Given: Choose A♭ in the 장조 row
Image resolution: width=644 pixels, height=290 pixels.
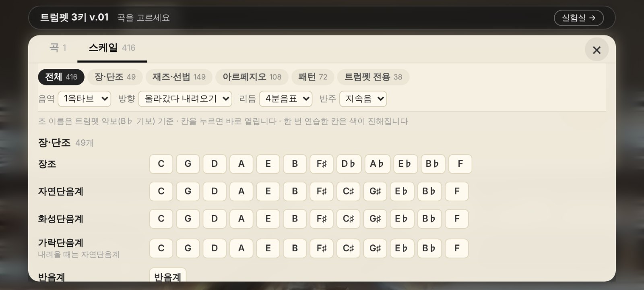Looking at the screenshot, I should tap(377, 164).
